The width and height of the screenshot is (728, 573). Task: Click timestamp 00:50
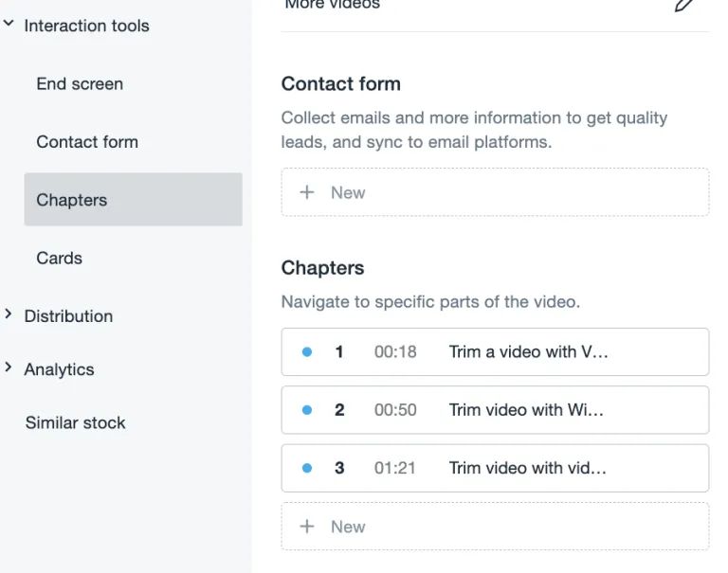click(x=395, y=410)
